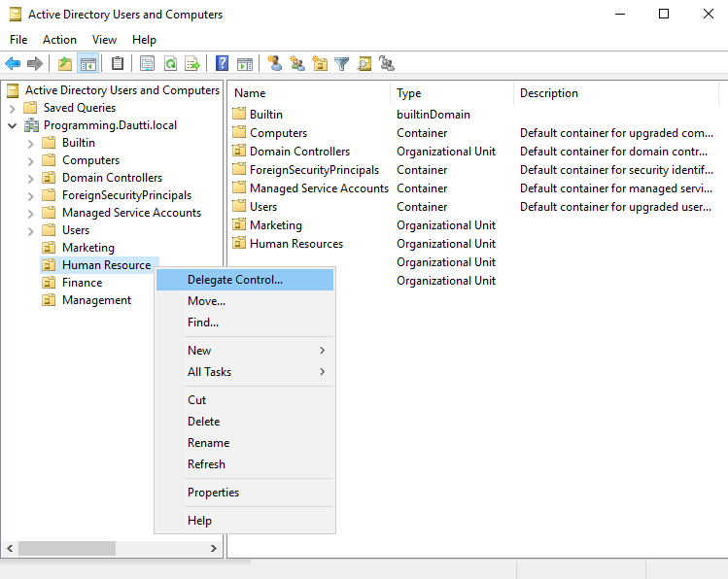Click the Management OU icon in tree
Image resolution: width=728 pixels, height=579 pixels.
pyautogui.click(x=49, y=300)
